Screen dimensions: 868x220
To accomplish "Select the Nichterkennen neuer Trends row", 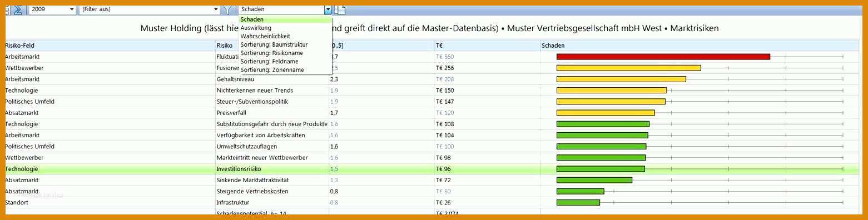I will (431, 91).
